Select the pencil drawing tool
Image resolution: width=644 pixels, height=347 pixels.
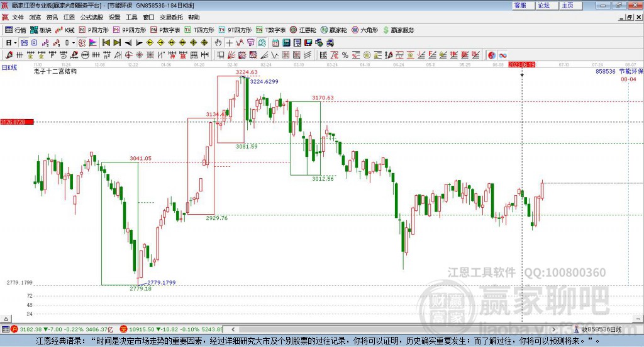click(x=9, y=55)
